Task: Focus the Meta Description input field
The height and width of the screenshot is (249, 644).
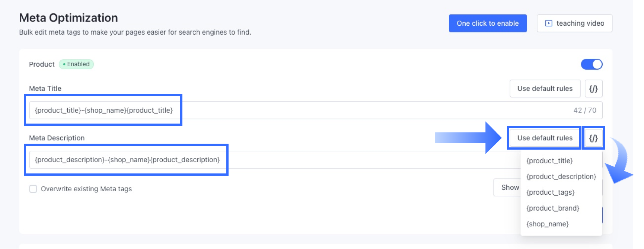Action: [x=335, y=160]
